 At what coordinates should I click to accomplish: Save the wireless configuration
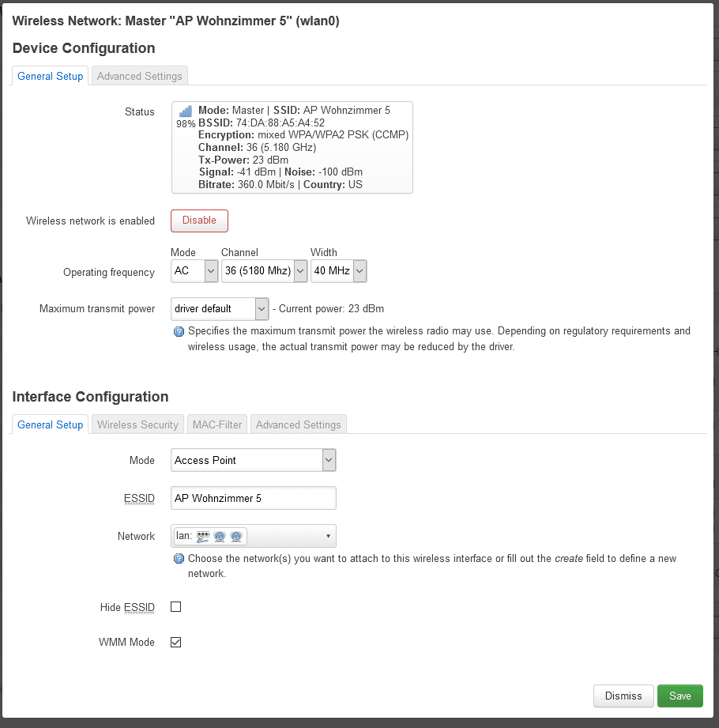pos(679,696)
